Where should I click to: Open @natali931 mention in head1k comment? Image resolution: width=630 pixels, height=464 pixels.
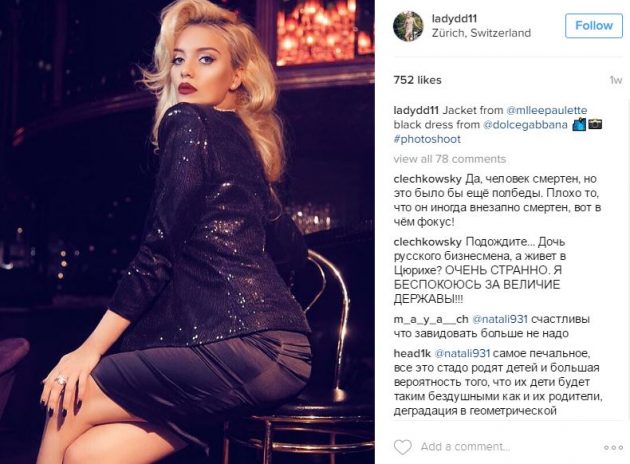[x=462, y=354]
